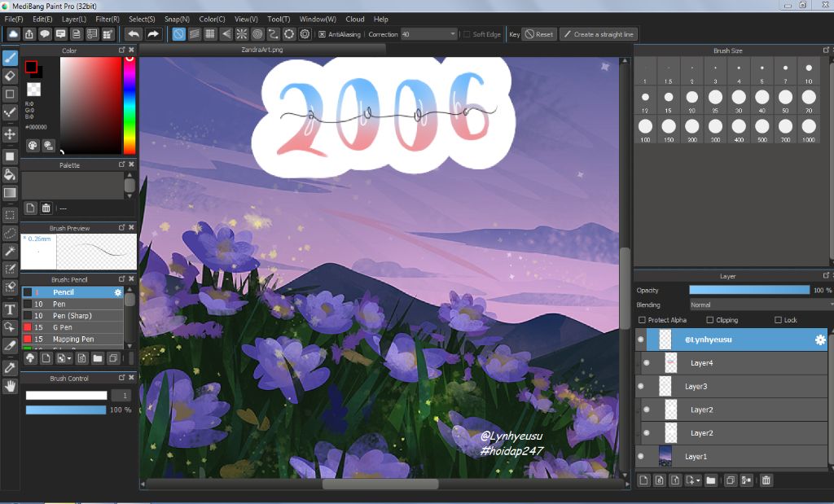
Task: Select the Eyedropper tool
Action: pyautogui.click(x=10, y=367)
